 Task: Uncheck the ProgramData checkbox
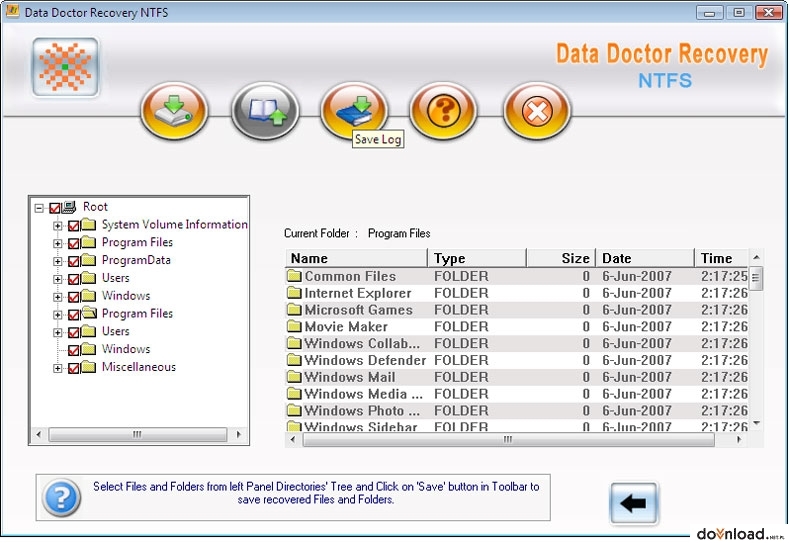click(74, 261)
